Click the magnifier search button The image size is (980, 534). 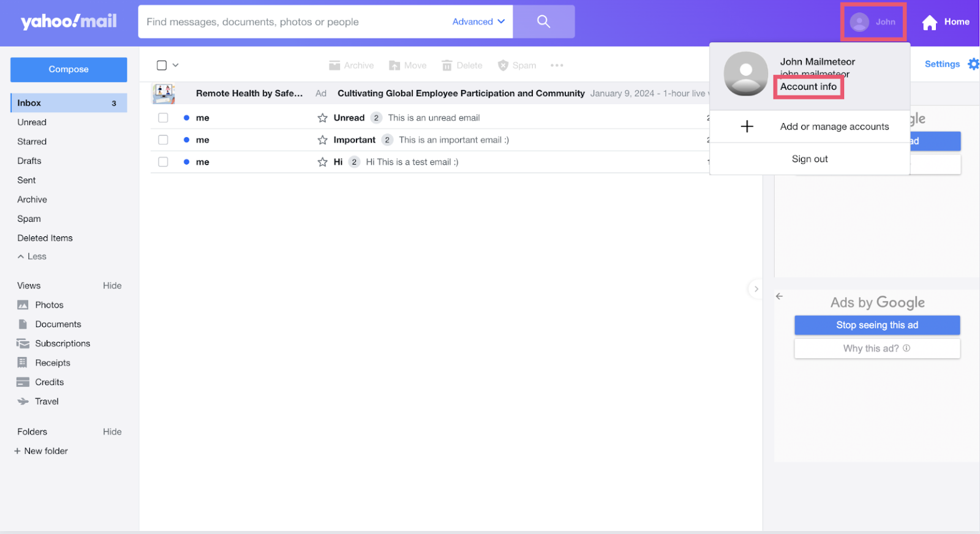coord(543,21)
